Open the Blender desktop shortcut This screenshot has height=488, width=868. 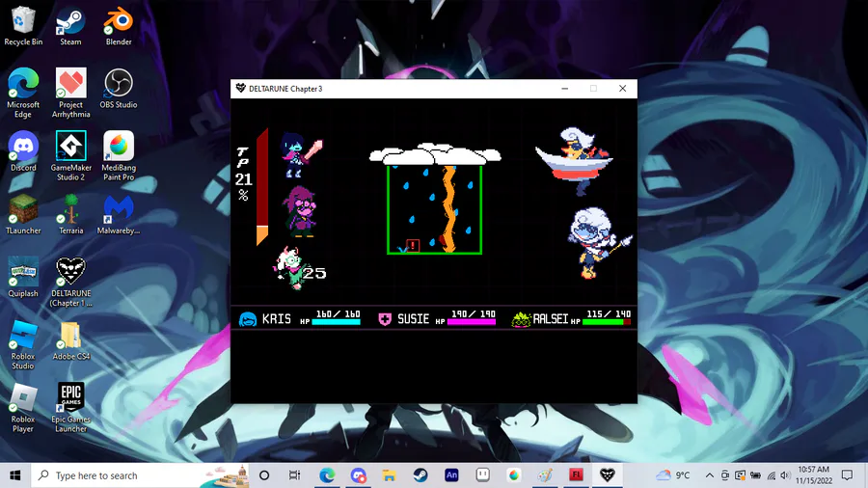119,26
